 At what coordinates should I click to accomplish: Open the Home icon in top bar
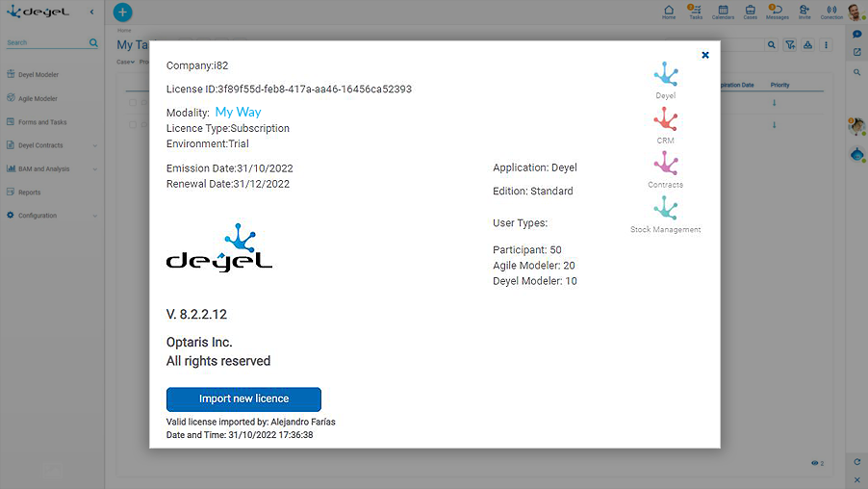[669, 12]
